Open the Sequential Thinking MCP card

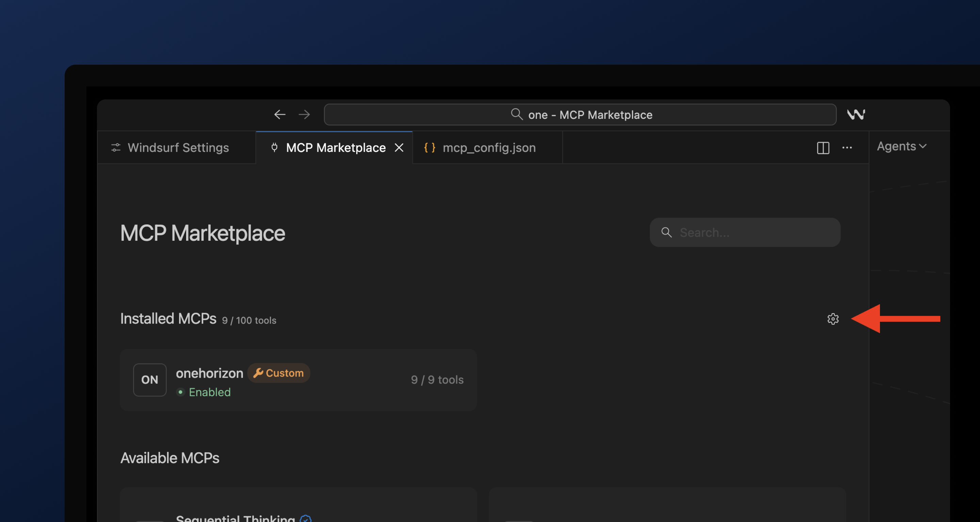(298, 505)
